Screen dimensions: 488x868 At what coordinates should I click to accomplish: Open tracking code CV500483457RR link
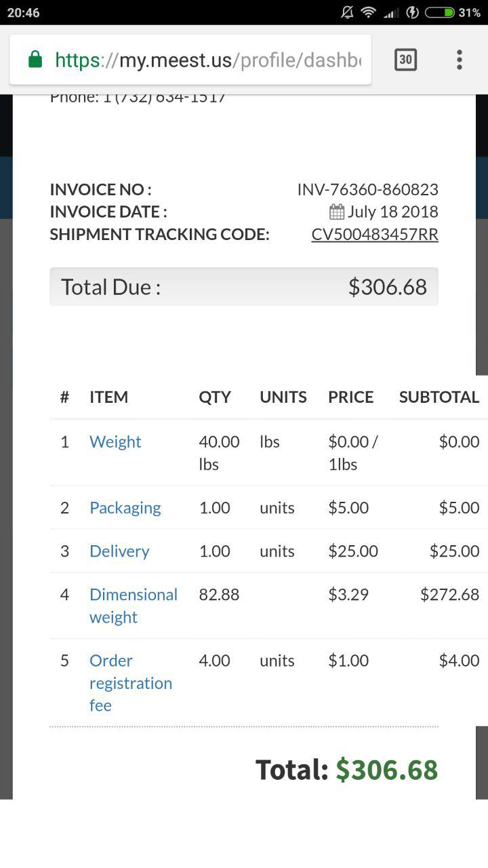click(375, 235)
